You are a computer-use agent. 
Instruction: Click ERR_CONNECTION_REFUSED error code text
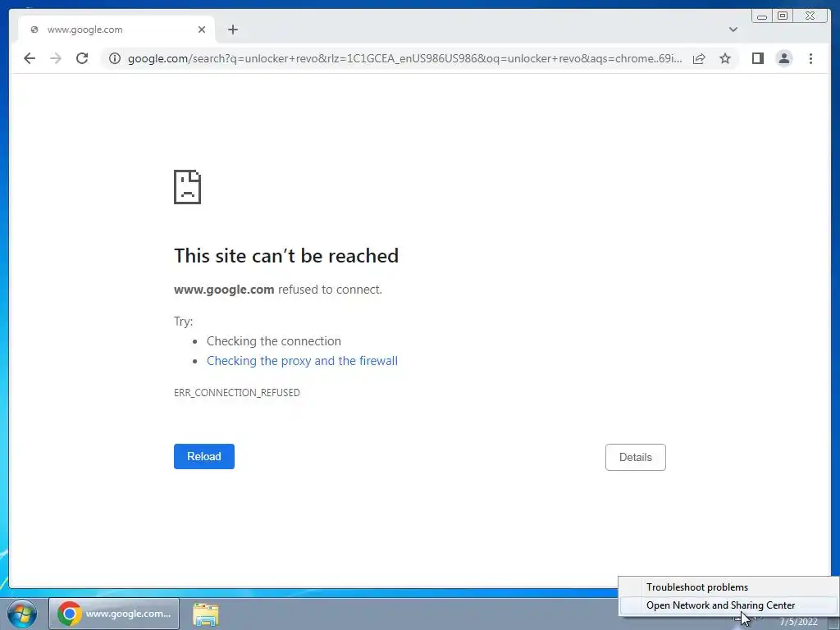[237, 393]
